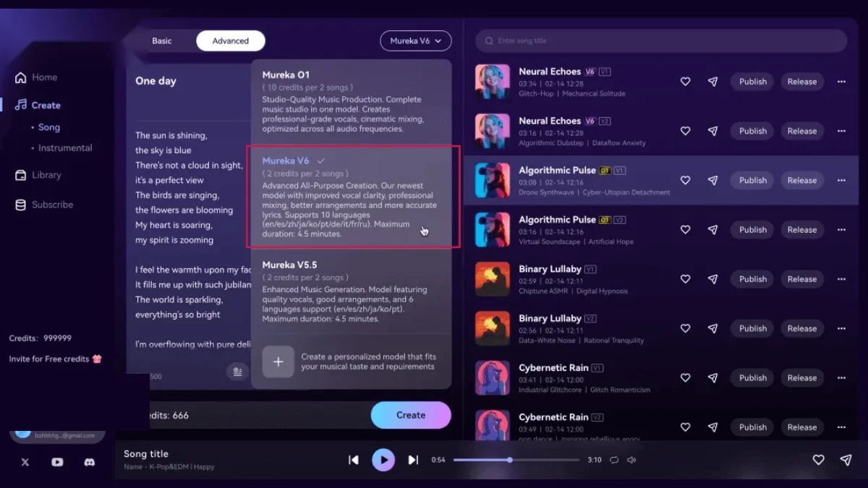
Task: Seek within the song progress bar
Action: pyautogui.click(x=516, y=460)
